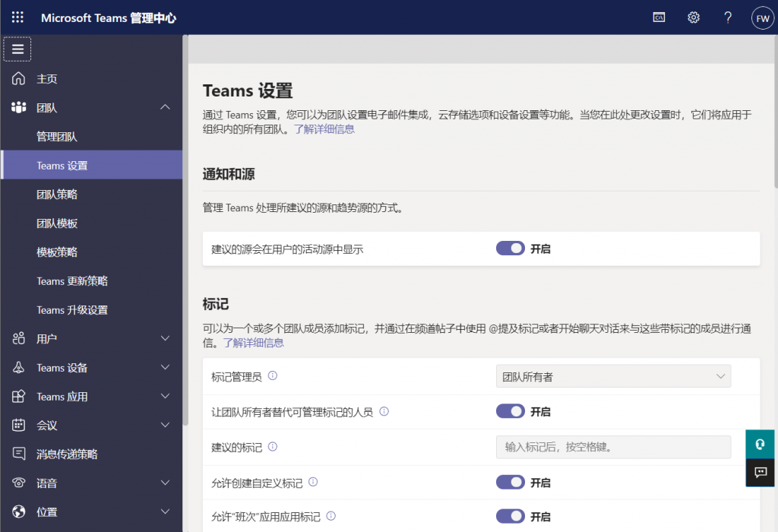Click the help question mark icon

point(728,17)
